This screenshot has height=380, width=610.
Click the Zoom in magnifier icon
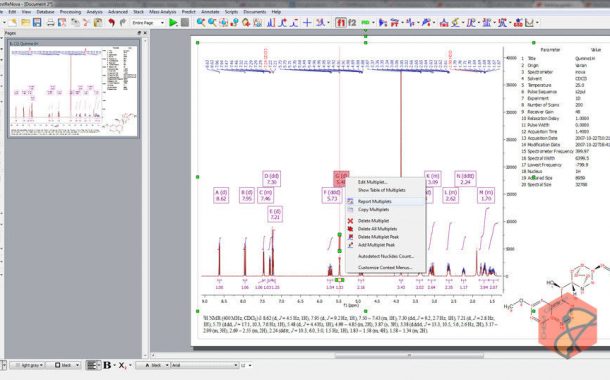[x=201, y=23]
